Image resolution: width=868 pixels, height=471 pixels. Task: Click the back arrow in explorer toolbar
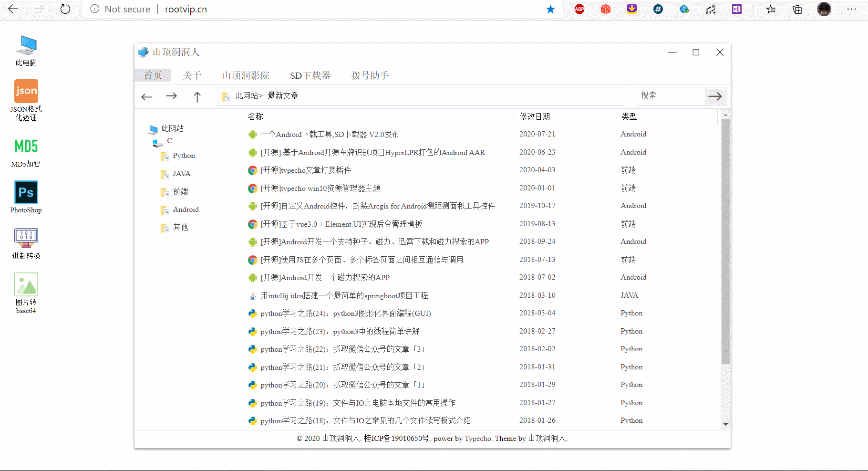click(x=146, y=97)
